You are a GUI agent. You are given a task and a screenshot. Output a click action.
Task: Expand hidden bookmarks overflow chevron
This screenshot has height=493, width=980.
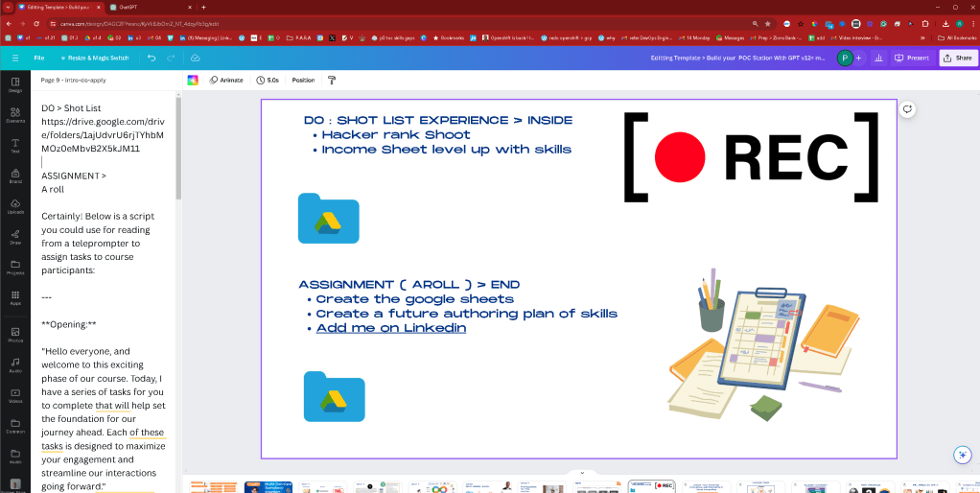coord(923,37)
